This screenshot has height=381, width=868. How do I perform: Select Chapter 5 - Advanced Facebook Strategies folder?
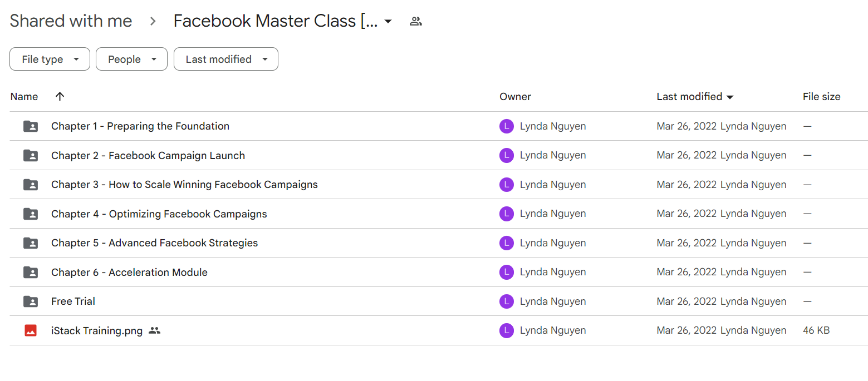click(x=155, y=243)
